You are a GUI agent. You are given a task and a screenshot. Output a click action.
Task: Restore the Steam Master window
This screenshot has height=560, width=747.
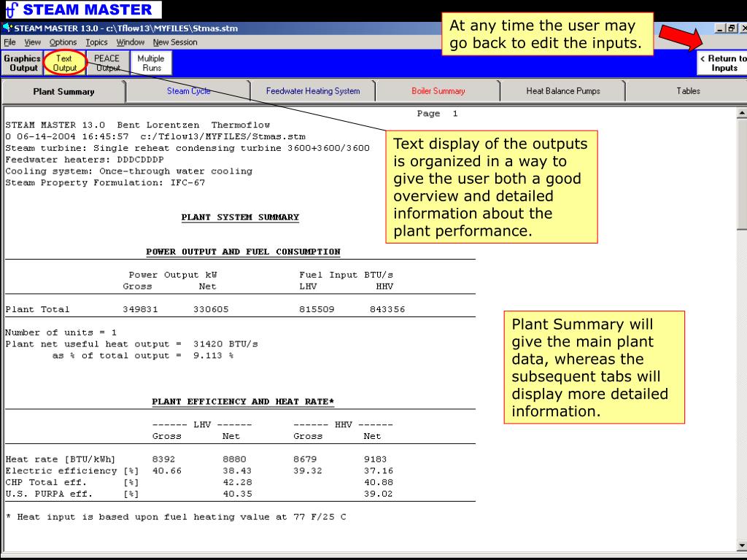coord(731,28)
